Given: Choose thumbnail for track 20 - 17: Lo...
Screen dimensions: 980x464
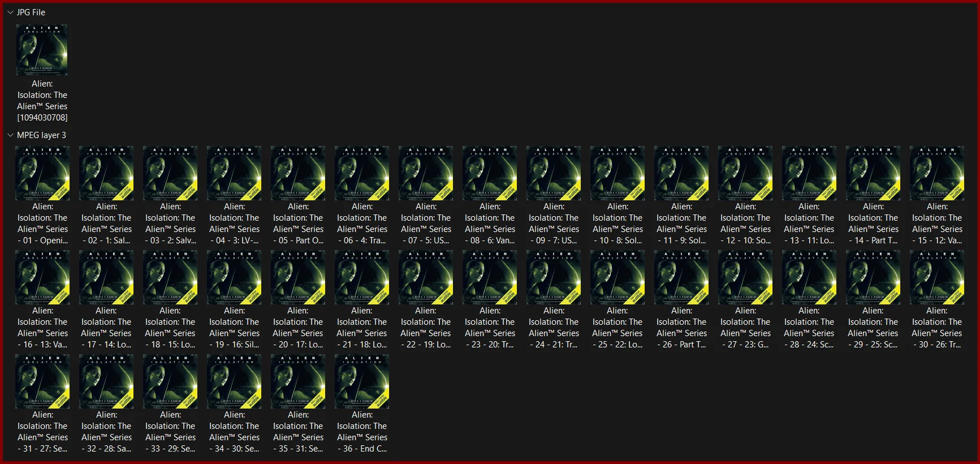Looking at the screenshot, I should point(298,277).
